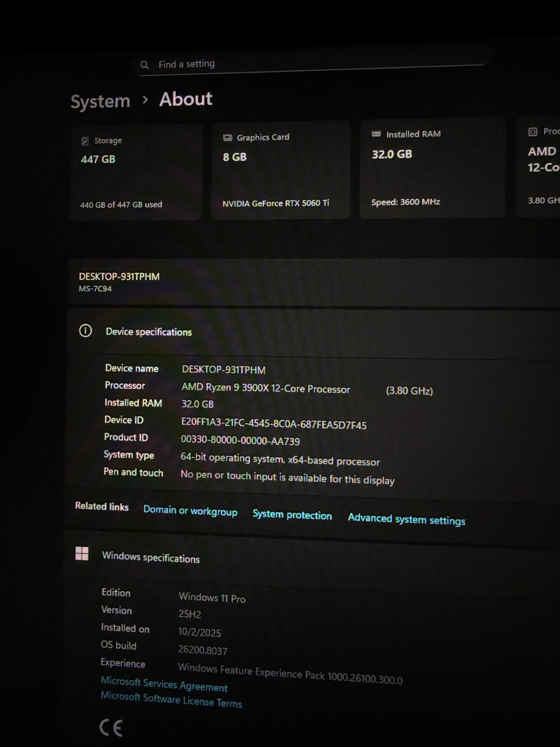
Task: Click the NVIDIA GeForce RTX 5060 Ti text
Action: 275,203
